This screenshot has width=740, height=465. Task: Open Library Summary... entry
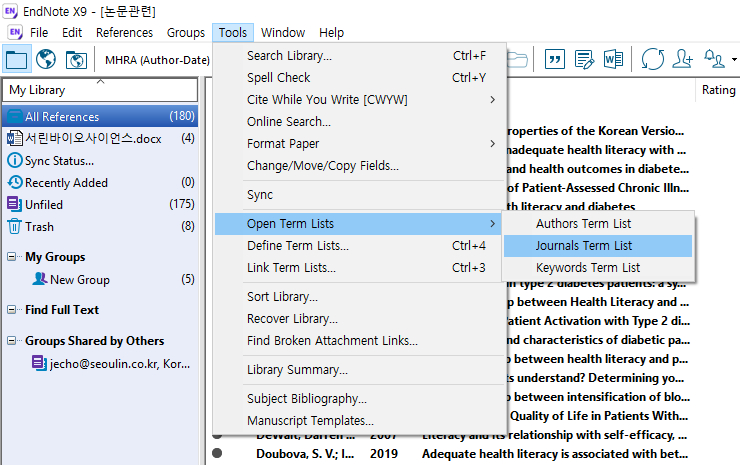tap(361, 370)
